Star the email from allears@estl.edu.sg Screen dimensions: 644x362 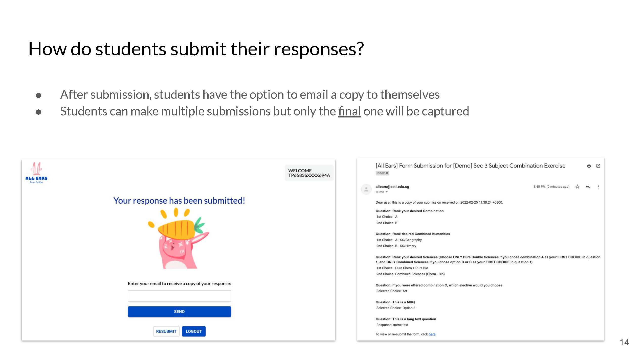578,187
